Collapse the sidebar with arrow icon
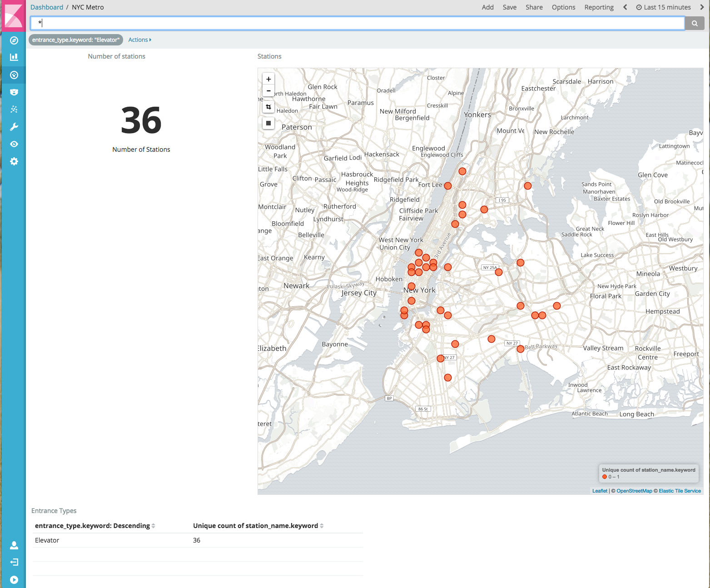710x588 pixels. click(14, 580)
